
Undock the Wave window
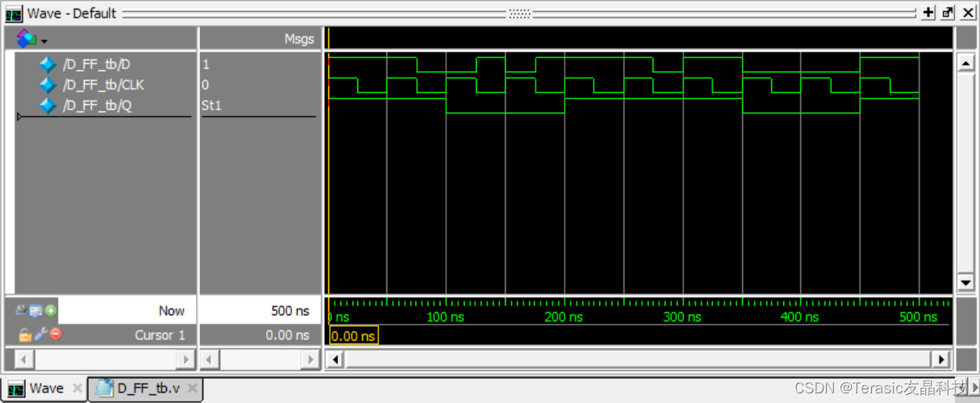(948, 13)
